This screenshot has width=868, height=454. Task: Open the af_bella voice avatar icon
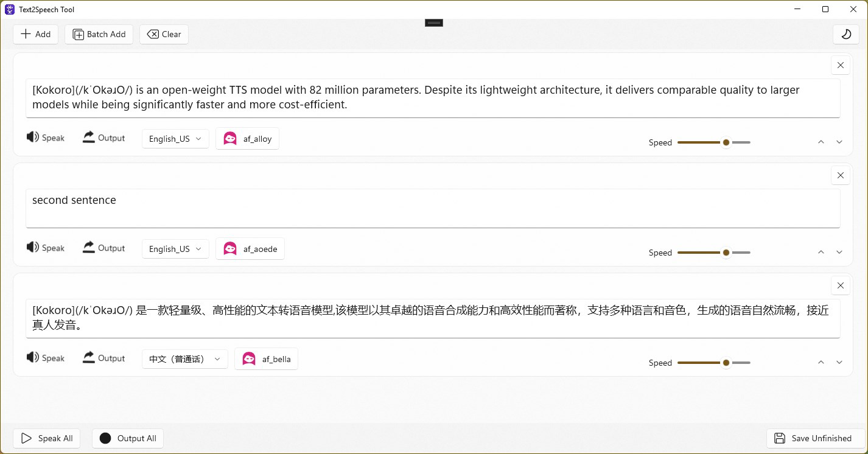[249, 358]
